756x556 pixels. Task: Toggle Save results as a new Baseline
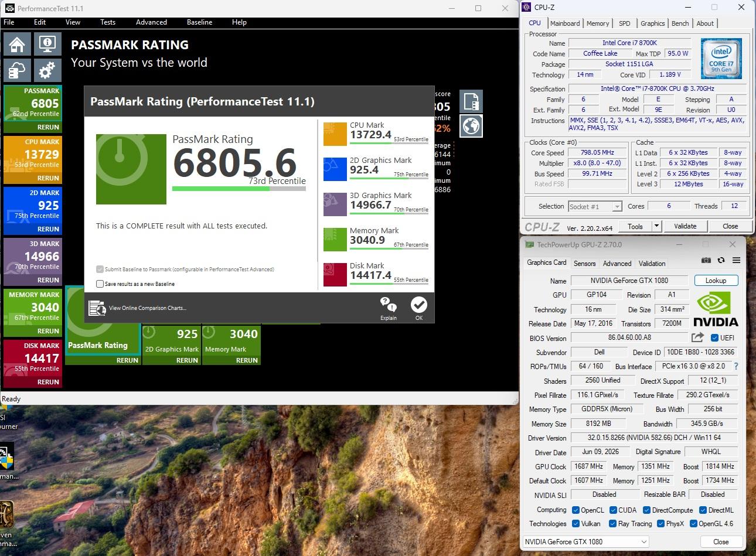(x=100, y=284)
